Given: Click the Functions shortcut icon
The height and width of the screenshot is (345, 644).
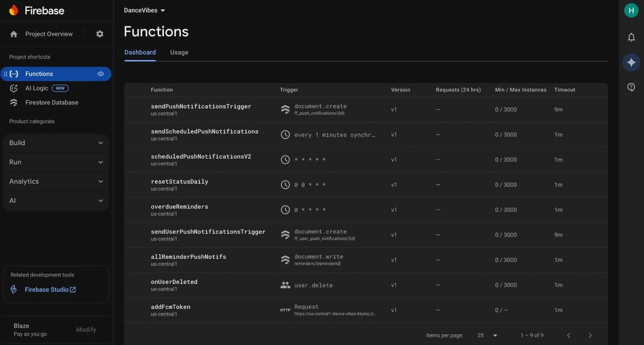Looking at the screenshot, I should pyautogui.click(x=14, y=74).
